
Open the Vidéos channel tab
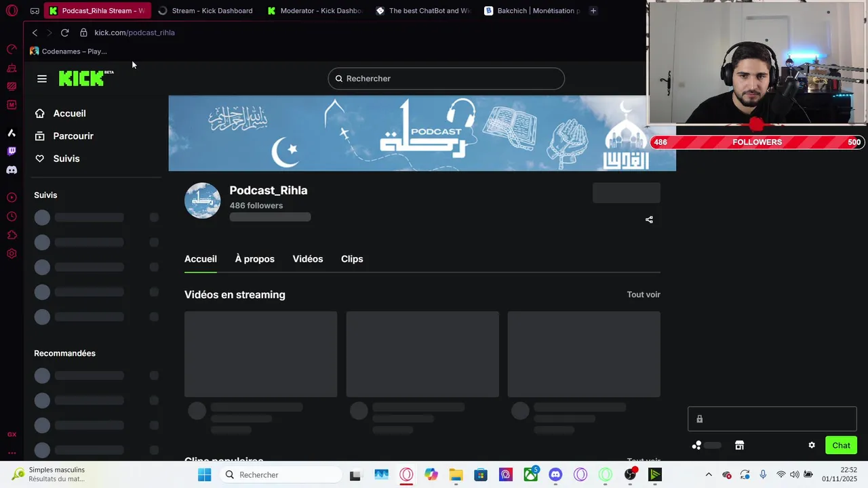(308, 259)
